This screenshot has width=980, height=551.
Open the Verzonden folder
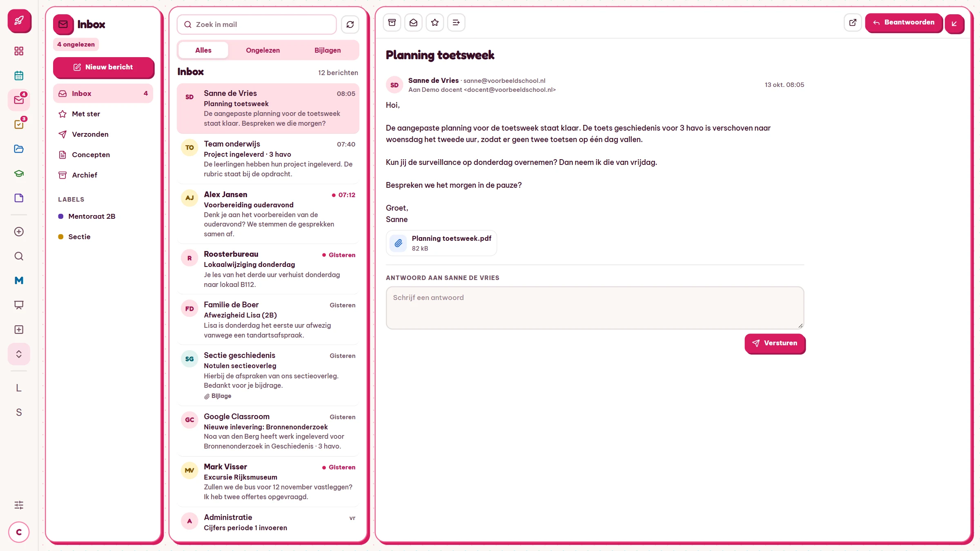coord(103,134)
